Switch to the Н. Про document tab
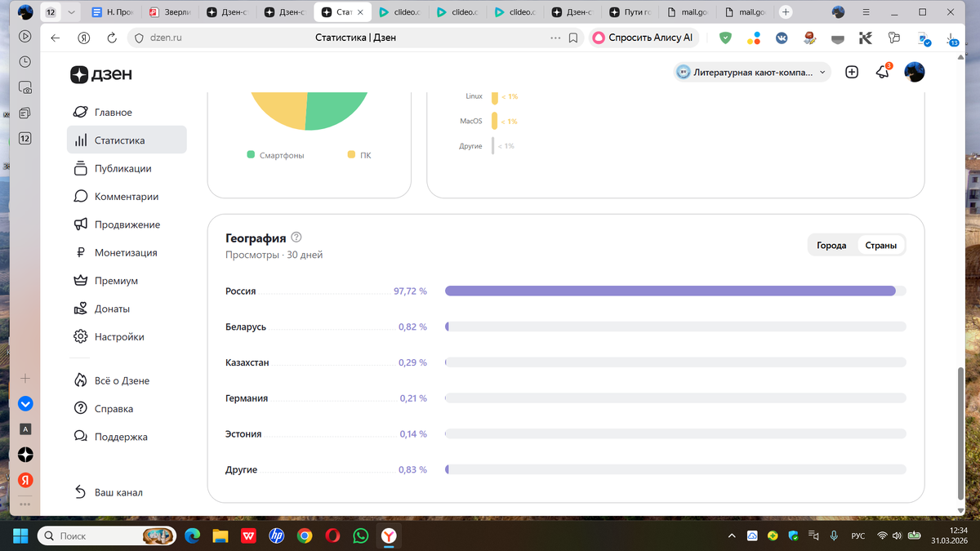This screenshot has width=980, height=551. 114,12
